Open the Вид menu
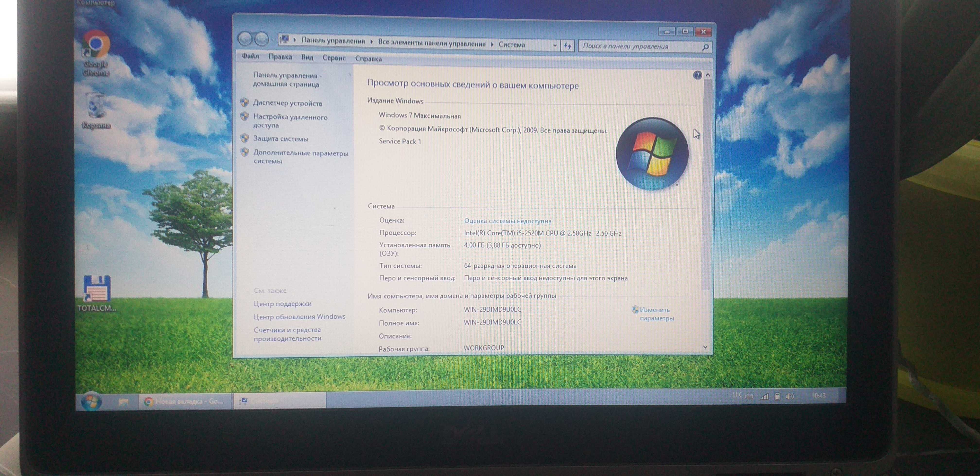This screenshot has height=476, width=980. (x=307, y=57)
